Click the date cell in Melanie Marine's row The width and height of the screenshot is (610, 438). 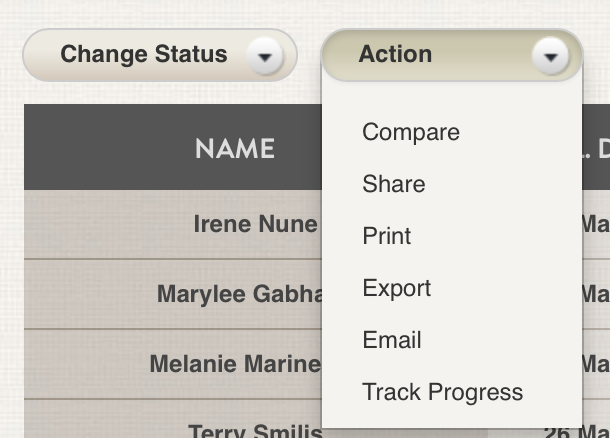tap(596, 364)
